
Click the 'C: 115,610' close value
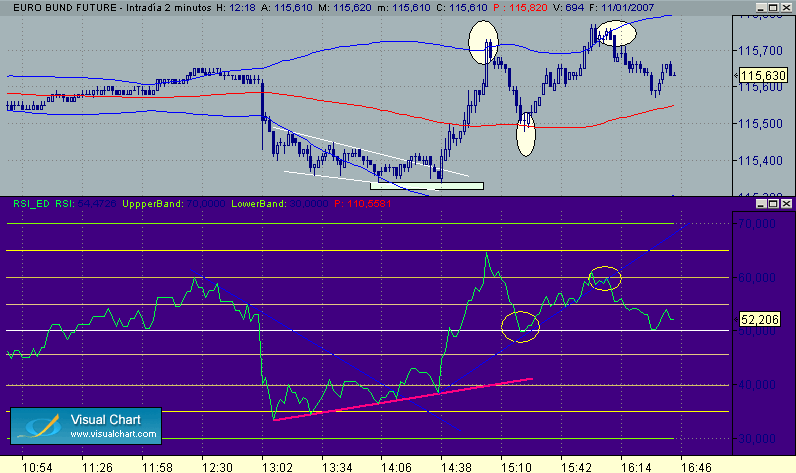pos(460,8)
